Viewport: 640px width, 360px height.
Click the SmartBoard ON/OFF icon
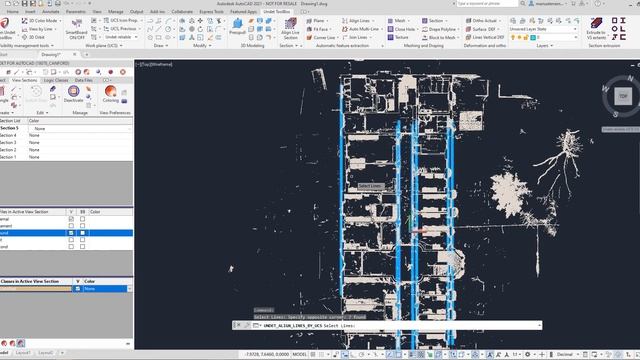(76, 23)
